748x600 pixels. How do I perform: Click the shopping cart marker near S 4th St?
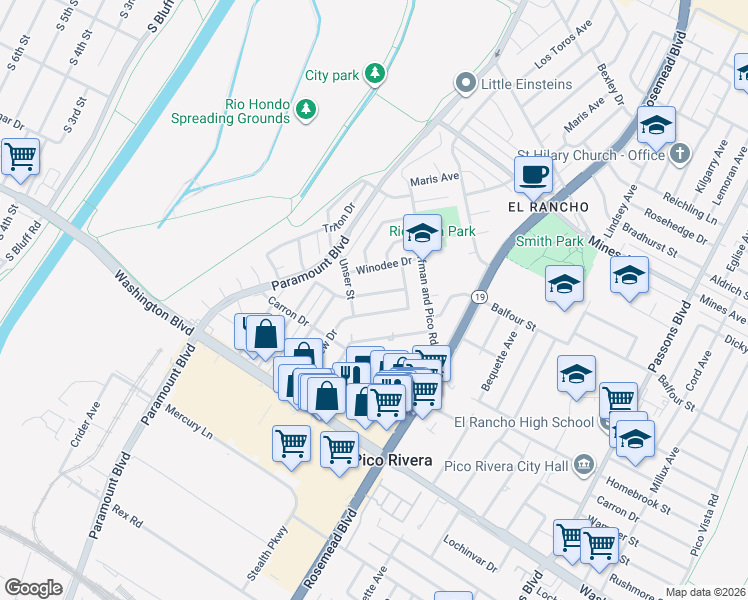coord(20,157)
